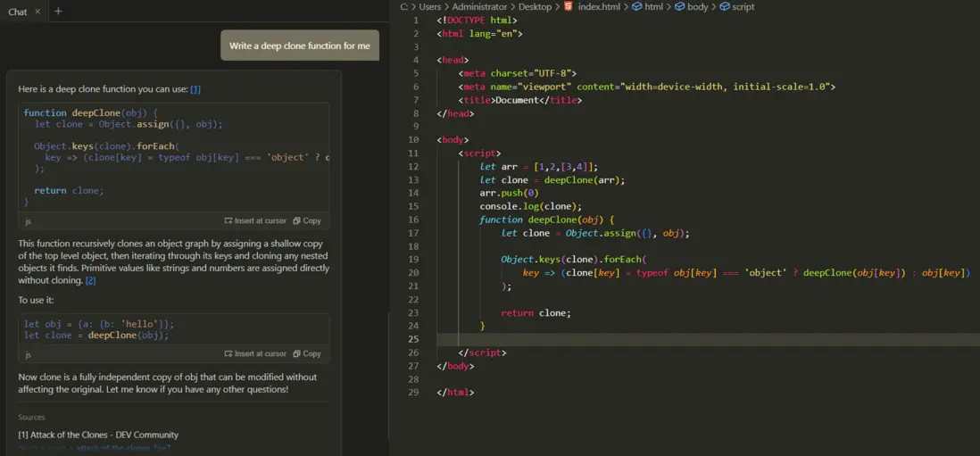Image resolution: width=980 pixels, height=456 pixels.
Task: Insert the usage example code at cursor
Action: pos(255,353)
